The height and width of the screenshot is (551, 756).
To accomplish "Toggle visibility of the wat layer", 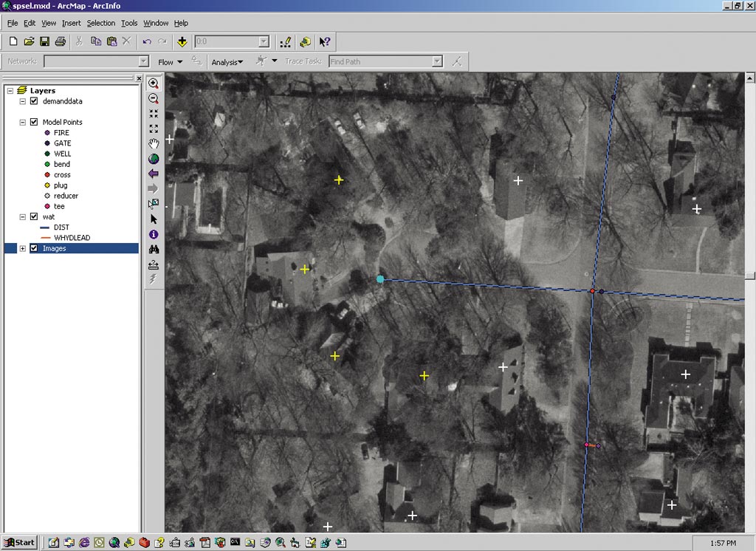I will (x=34, y=217).
